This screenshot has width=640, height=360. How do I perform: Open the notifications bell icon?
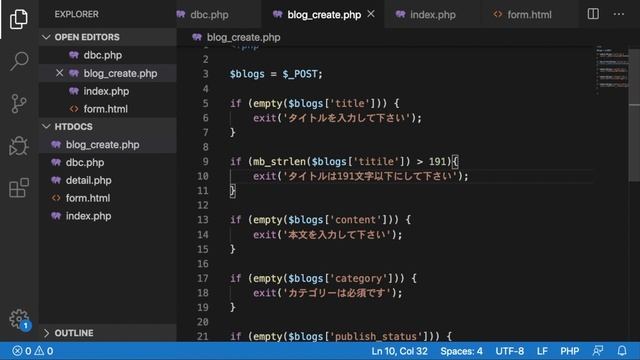coord(622,351)
